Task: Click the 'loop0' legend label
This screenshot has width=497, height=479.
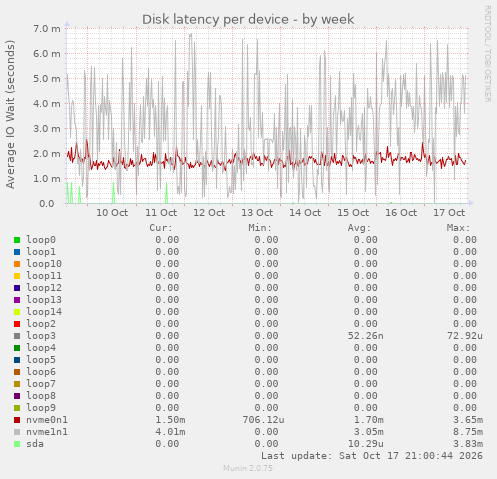Action: [x=41, y=240]
